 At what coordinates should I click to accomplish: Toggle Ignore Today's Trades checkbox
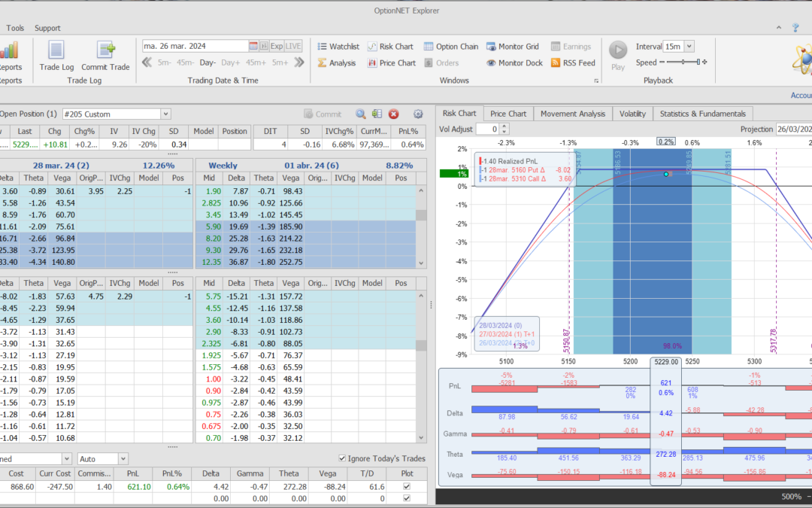[343, 458]
